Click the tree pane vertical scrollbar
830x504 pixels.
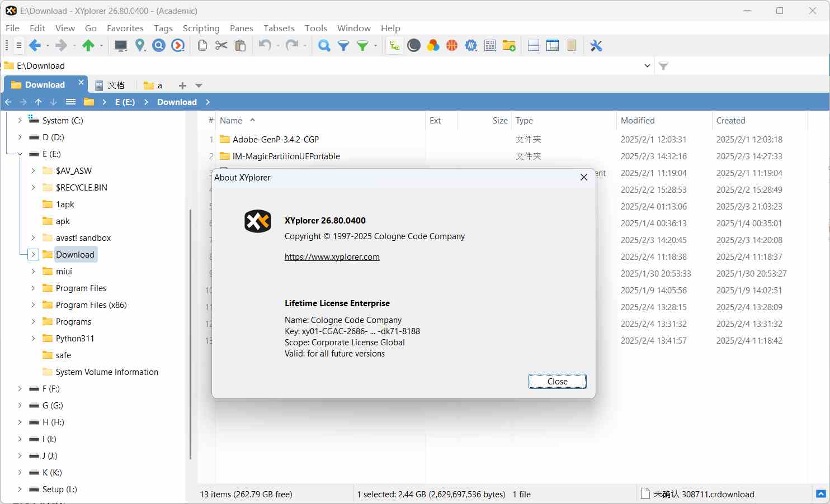[x=190, y=334]
